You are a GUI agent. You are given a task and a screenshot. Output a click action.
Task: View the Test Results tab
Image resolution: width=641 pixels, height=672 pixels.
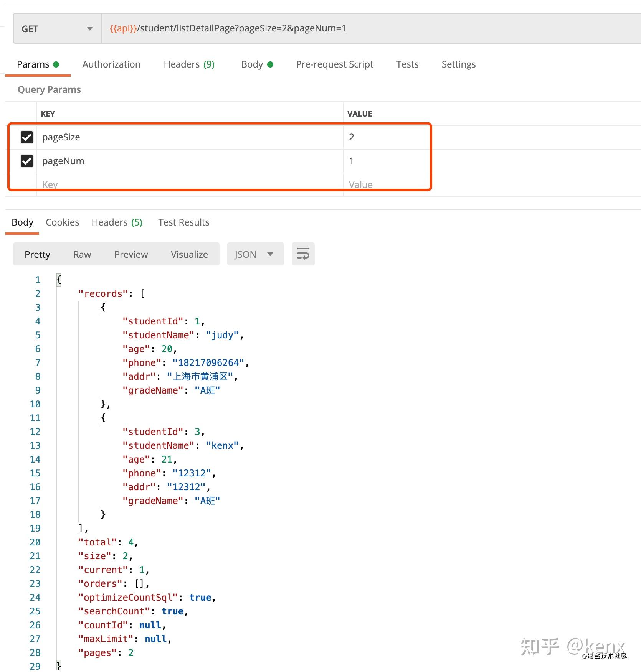pyautogui.click(x=183, y=222)
